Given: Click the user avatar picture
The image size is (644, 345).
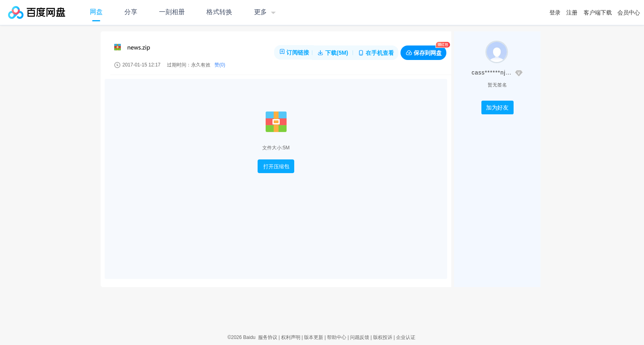Looking at the screenshot, I should click(497, 52).
